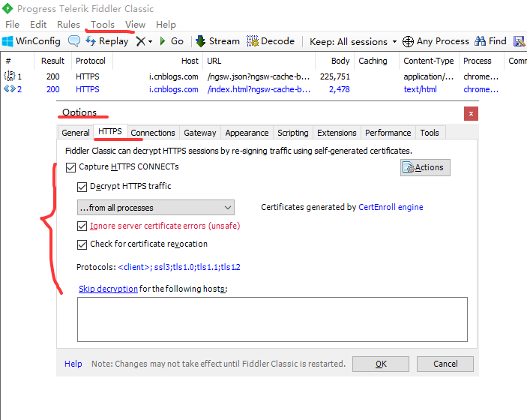Click the 2,478 body size cell
The image size is (527, 420).
[x=340, y=89]
